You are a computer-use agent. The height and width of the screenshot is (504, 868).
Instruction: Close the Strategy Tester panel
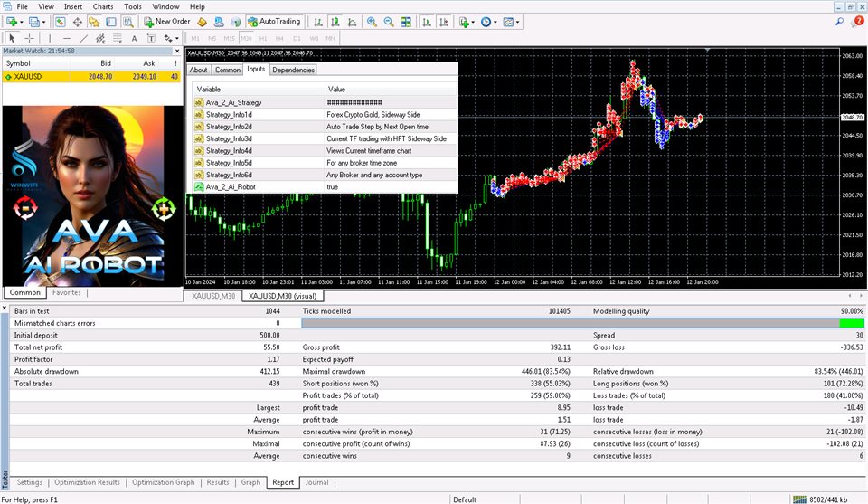point(5,308)
